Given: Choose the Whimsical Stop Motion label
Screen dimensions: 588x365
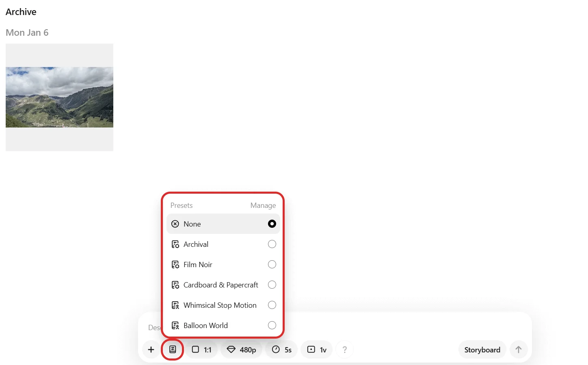Looking at the screenshot, I should point(220,305).
